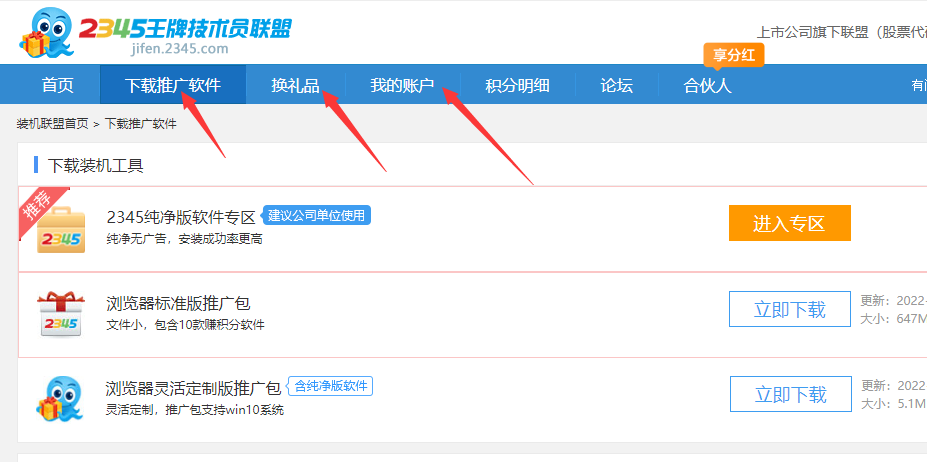Click the text 纯净无广告，安装成功率更高

(184, 239)
